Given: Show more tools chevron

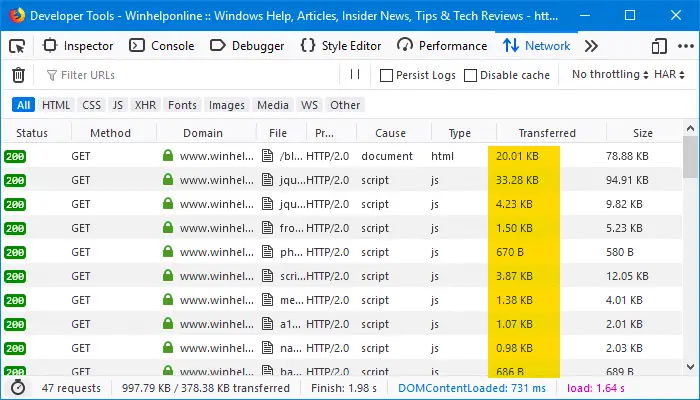Looking at the screenshot, I should (591, 46).
